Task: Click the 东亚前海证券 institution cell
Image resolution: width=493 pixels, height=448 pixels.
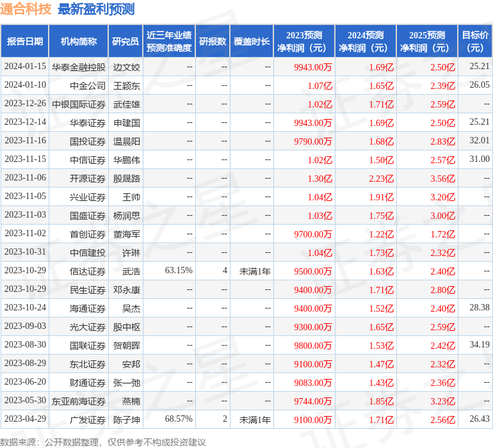Action: (x=79, y=401)
